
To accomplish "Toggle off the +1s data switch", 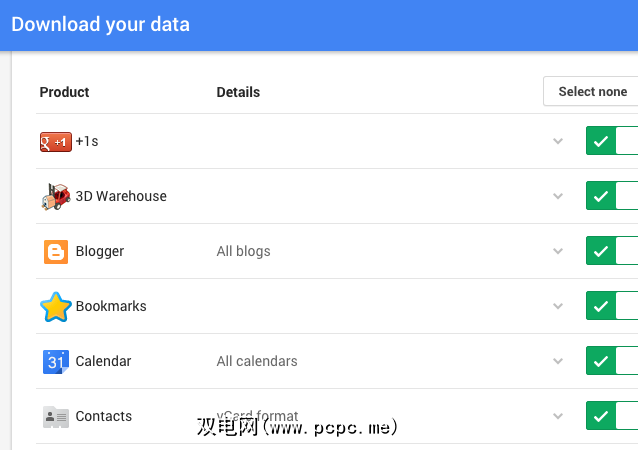I will coord(611,141).
